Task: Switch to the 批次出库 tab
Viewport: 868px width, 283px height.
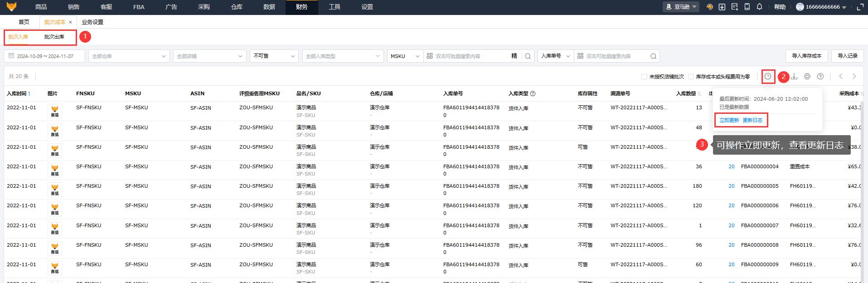Action: (54, 37)
